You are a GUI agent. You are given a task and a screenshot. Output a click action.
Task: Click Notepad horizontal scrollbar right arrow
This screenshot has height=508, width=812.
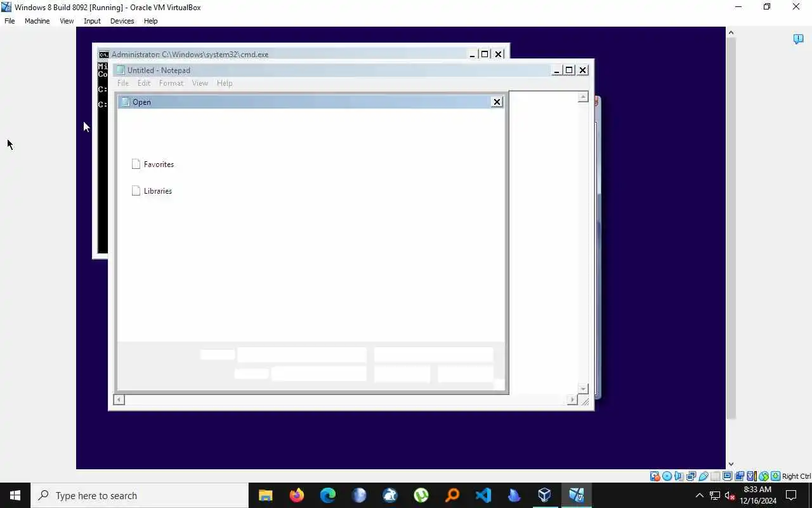(x=572, y=399)
